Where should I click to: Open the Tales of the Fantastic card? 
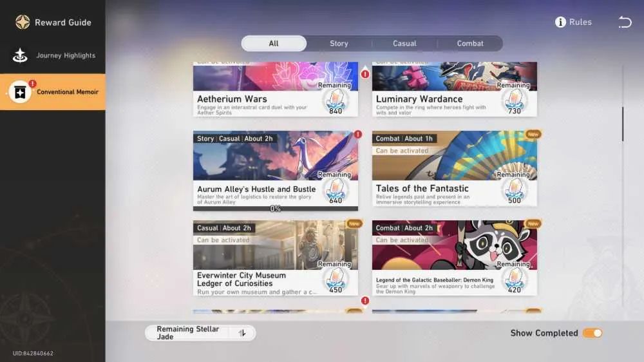tap(454, 169)
